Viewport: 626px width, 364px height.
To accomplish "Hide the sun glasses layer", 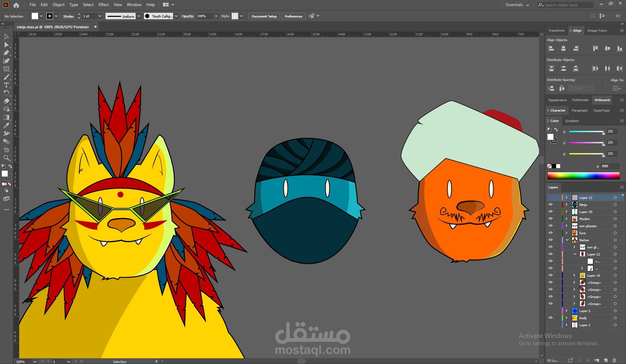I will pyautogui.click(x=550, y=226).
